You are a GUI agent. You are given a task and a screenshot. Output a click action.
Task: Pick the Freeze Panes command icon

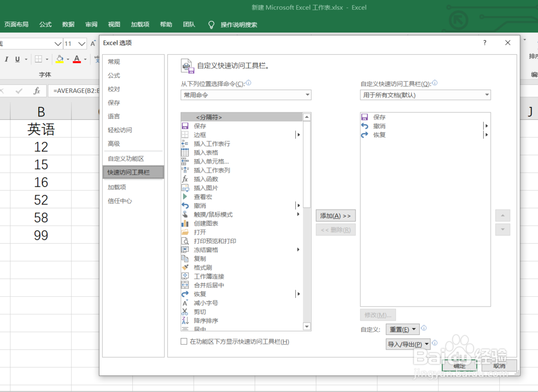(185, 250)
